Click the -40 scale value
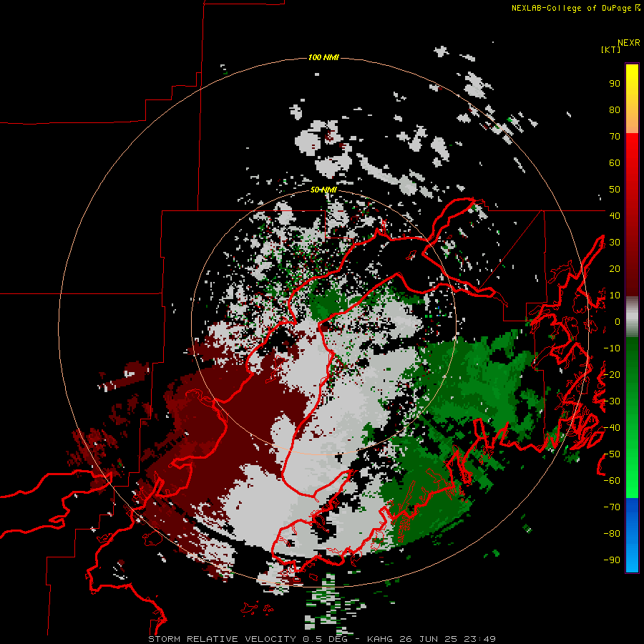The image size is (644, 644). pos(612,428)
